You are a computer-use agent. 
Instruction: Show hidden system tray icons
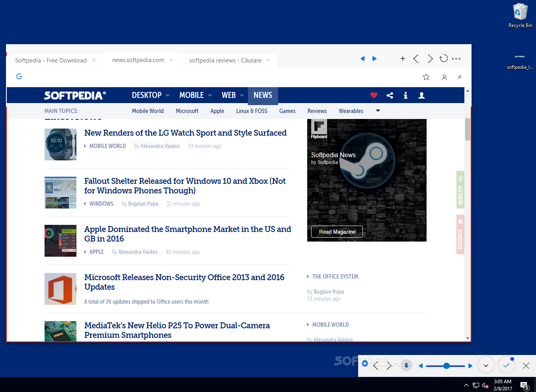pos(466,385)
